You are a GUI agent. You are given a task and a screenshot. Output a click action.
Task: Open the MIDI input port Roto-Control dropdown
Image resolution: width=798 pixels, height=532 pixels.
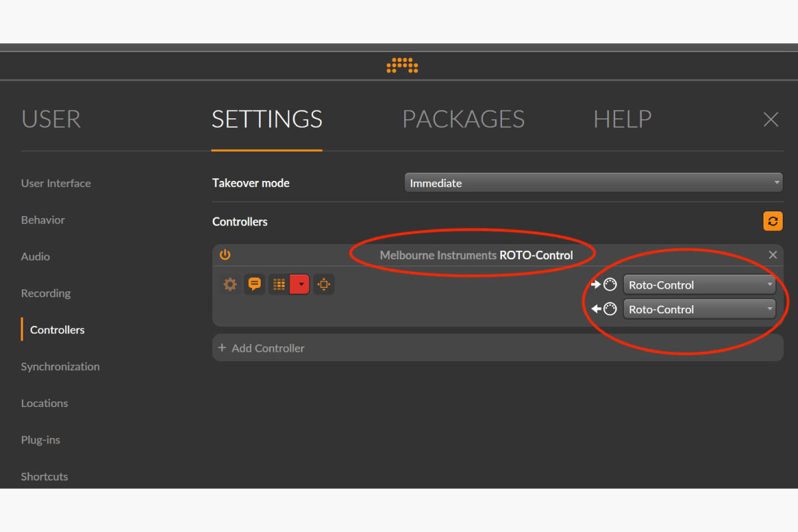(x=700, y=285)
